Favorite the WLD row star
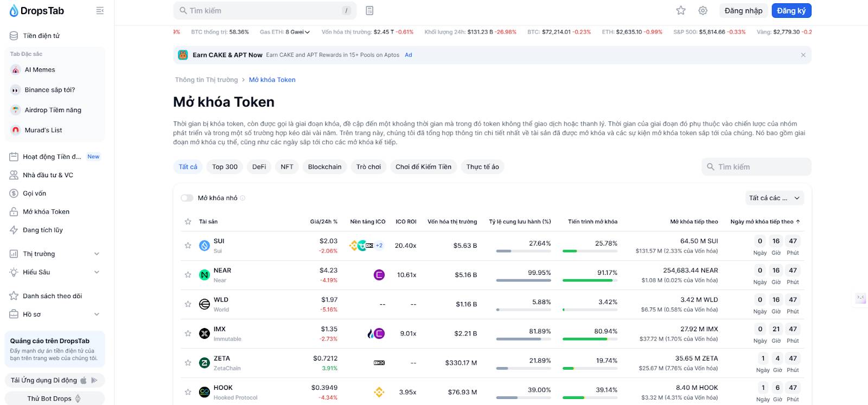The width and height of the screenshot is (868, 405). [x=188, y=304]
